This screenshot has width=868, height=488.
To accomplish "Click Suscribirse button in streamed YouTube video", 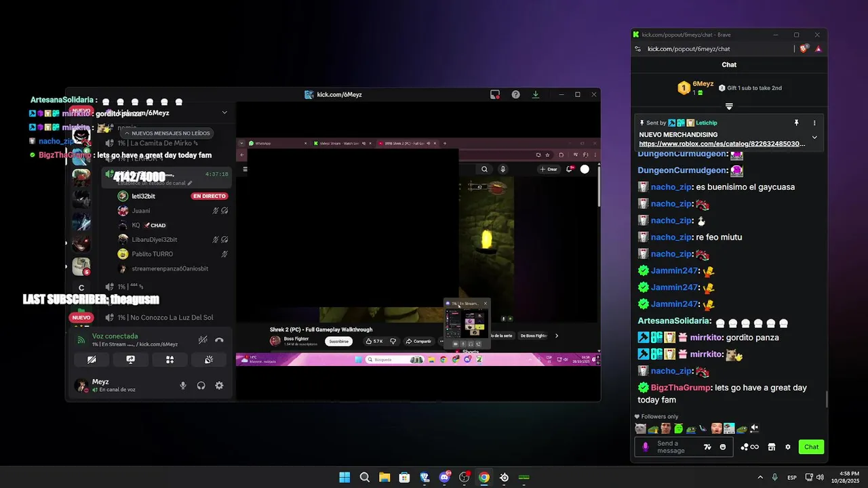I will click(x=339, y=341).
